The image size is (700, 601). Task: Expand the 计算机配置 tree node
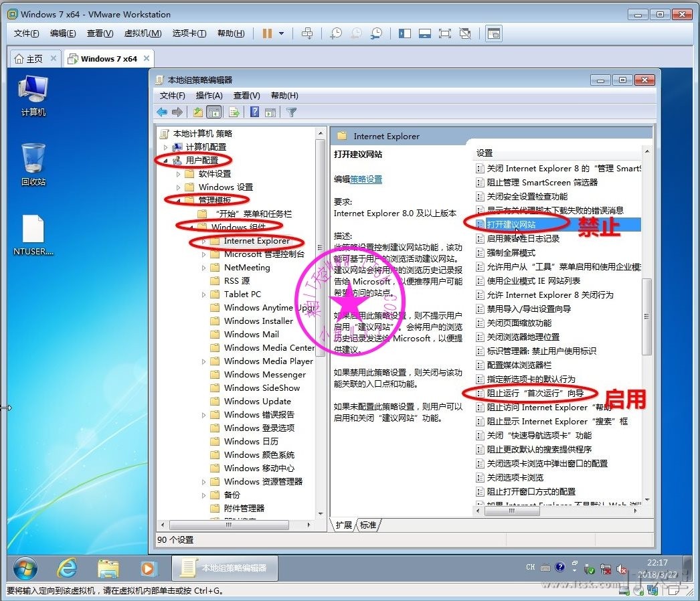pyautogui.click(x=165, y=147)
